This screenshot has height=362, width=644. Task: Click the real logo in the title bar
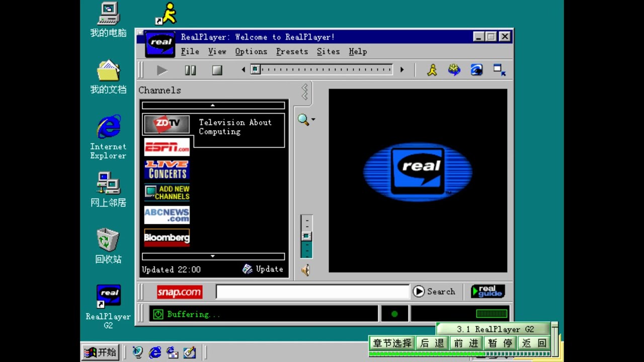[160, 44]
